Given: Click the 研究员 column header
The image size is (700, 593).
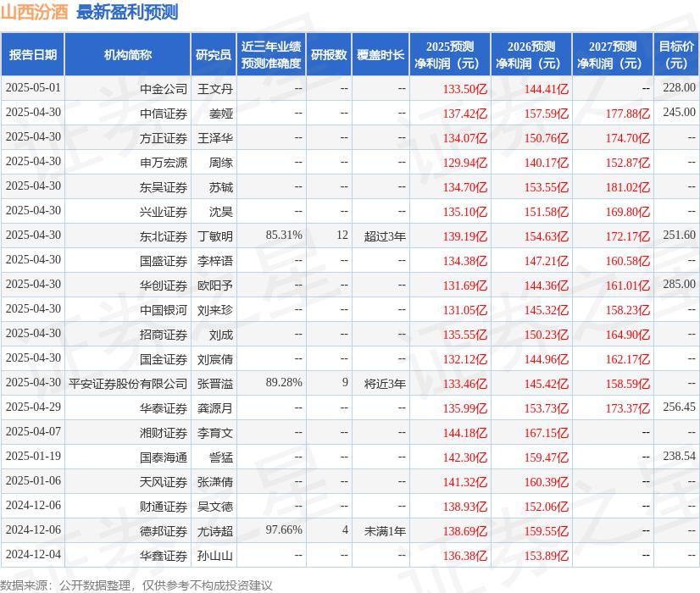Looking at the screenshot, I should pos(214,55).
